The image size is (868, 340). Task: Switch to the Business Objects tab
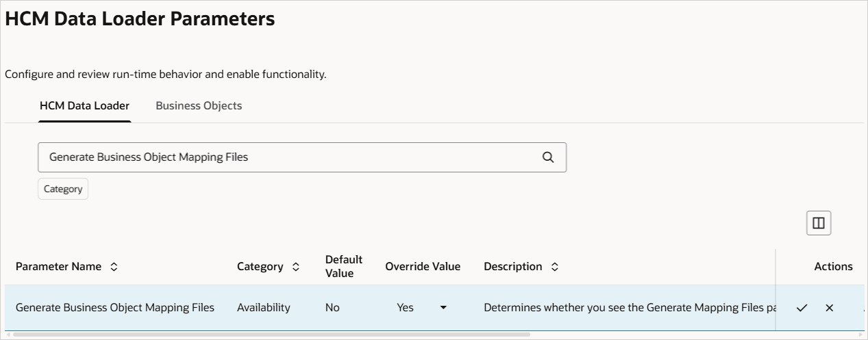199,105
